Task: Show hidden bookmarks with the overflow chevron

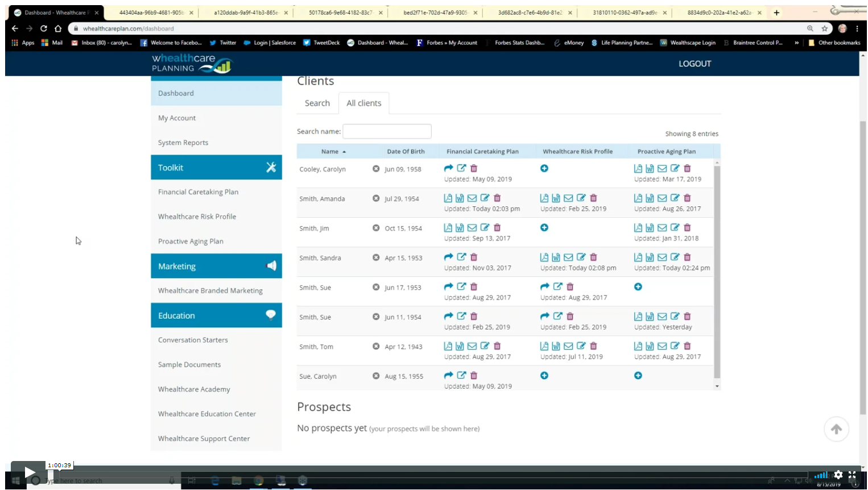Action: point(796,43)
